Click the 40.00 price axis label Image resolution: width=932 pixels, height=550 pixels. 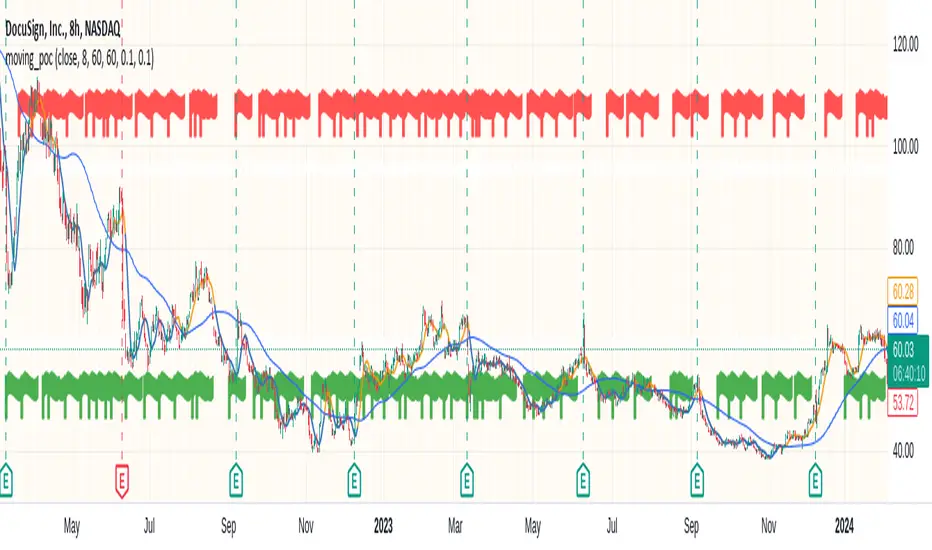click(903, 451)
